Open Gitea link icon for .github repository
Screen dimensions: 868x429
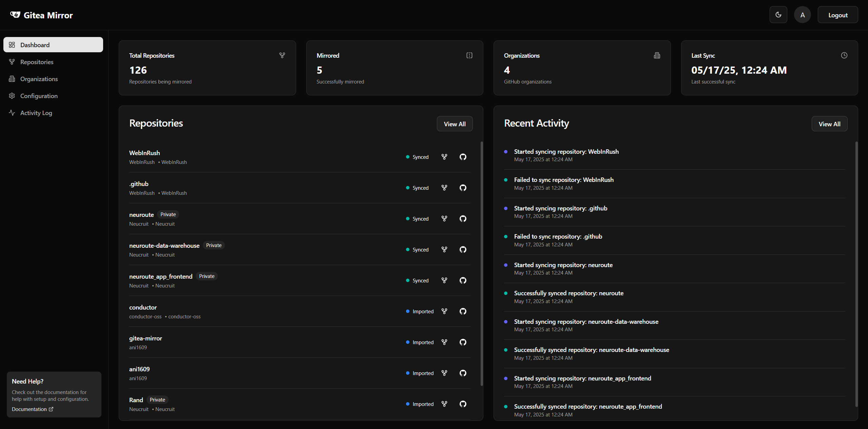(x=444, y=188)
